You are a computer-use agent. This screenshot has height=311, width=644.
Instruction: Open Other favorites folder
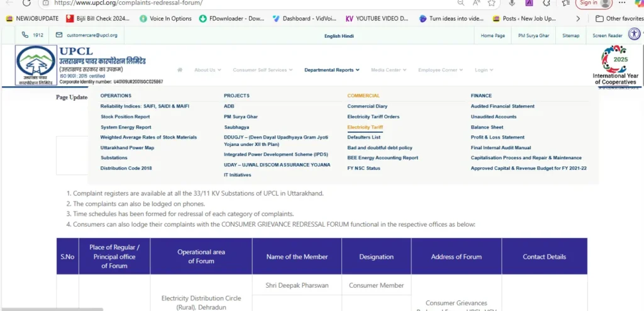(x=619, y=18)
